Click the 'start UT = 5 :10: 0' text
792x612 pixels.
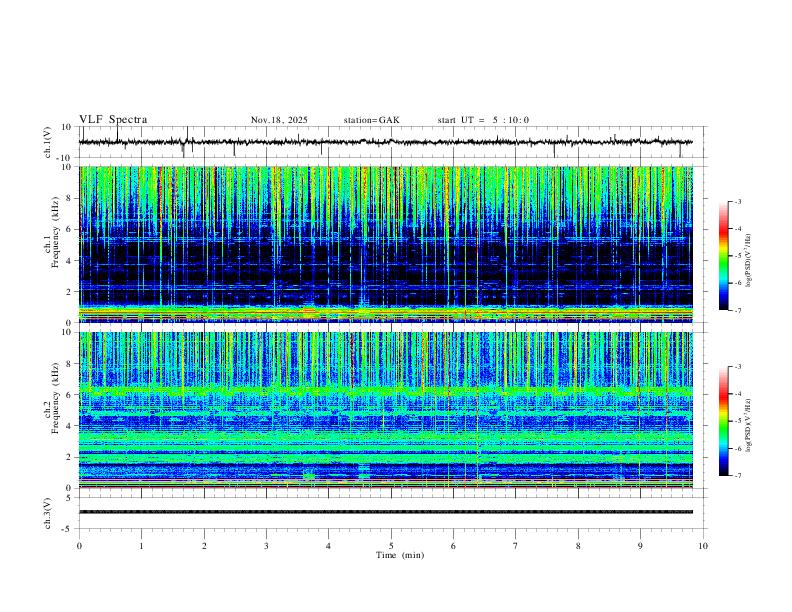tap(483, 120)
